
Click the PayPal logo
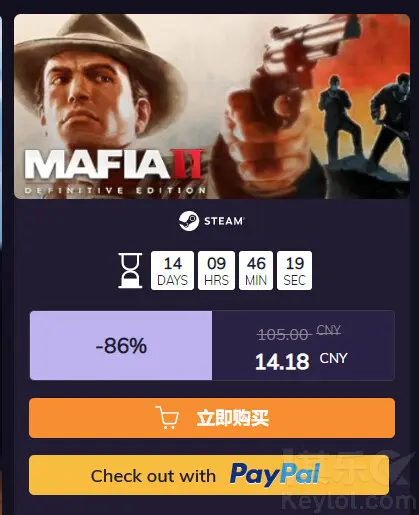275,475
